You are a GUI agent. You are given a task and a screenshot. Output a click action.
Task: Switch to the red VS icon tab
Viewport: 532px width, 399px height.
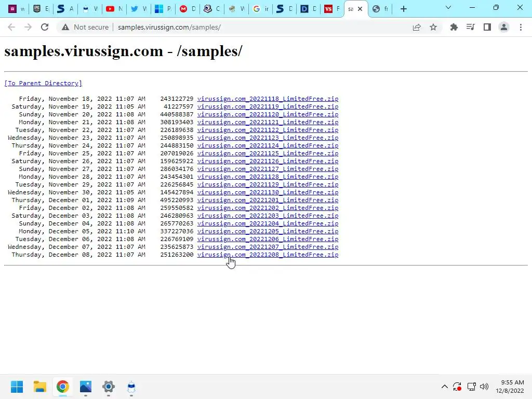(x=331, y=9)
